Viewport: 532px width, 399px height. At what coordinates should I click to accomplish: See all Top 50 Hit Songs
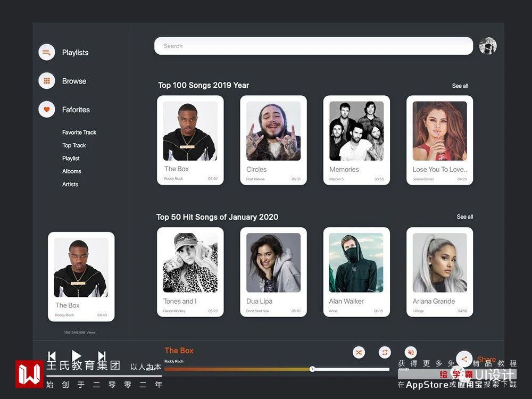tap(465, 217)
